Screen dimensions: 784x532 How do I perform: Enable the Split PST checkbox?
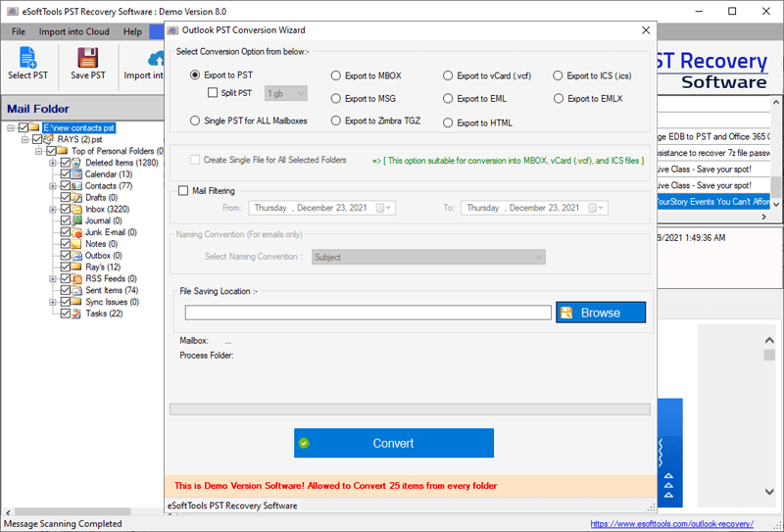click(213, 92)
